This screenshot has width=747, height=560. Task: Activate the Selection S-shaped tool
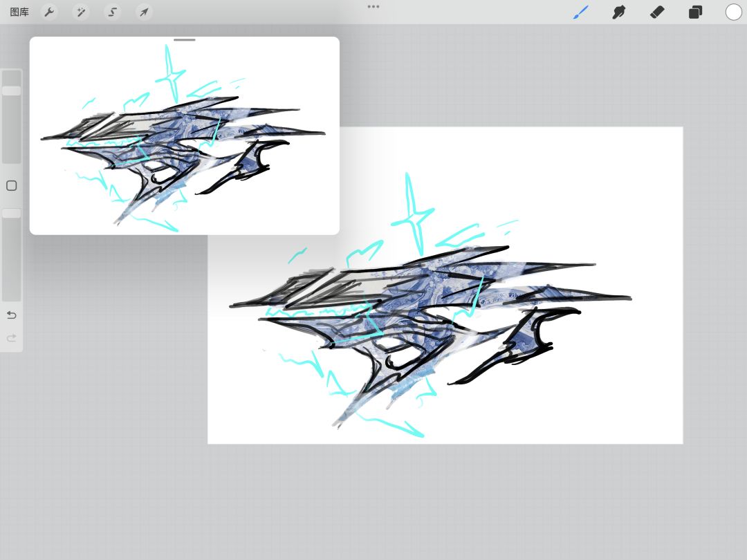pyautogui.click(x=113, y=12)
